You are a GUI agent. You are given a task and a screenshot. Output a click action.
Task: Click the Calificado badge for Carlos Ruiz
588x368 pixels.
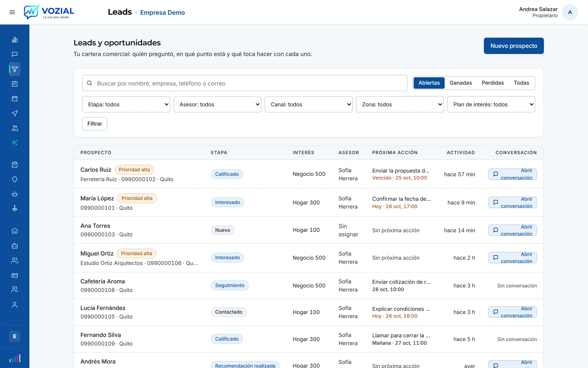tap(227, 174)
